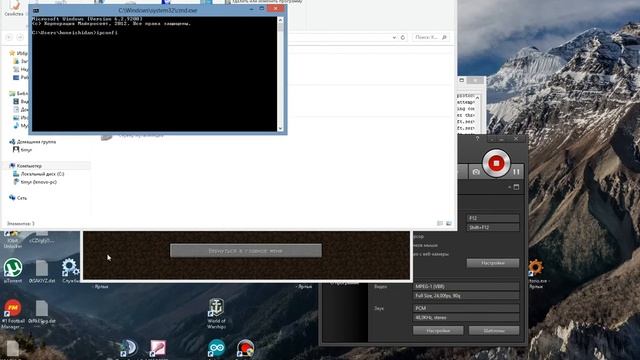Image resolution: width=640 pixels, height=360 pixels.
Task: Switch Explorer to large icons view
Action: 449,223
